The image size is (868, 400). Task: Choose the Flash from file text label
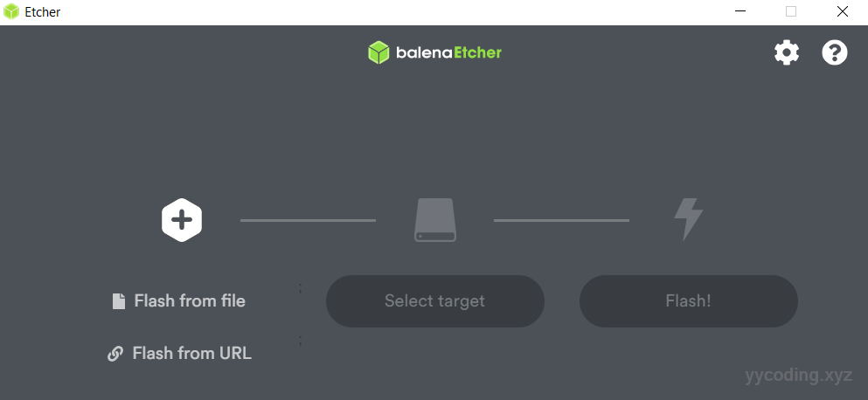click(x=190, y=301)
